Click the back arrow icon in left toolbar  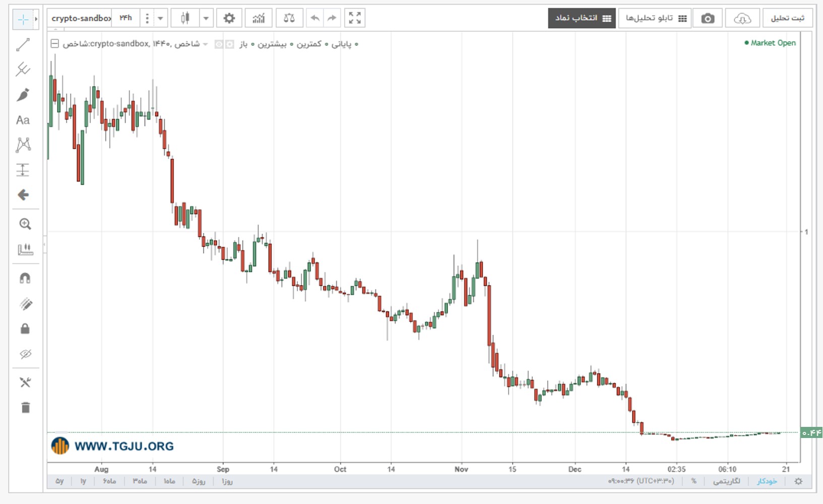(23, 195)
